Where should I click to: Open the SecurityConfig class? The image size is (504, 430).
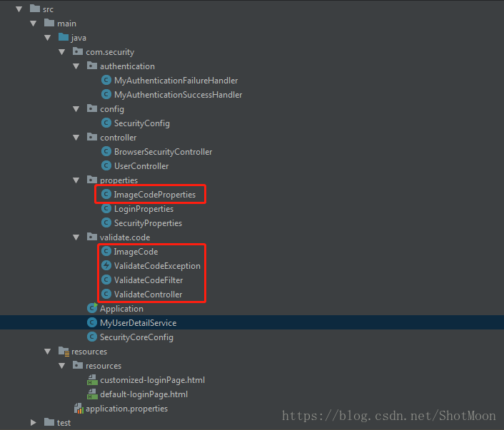pyautogui.click(x=142, y=123)
